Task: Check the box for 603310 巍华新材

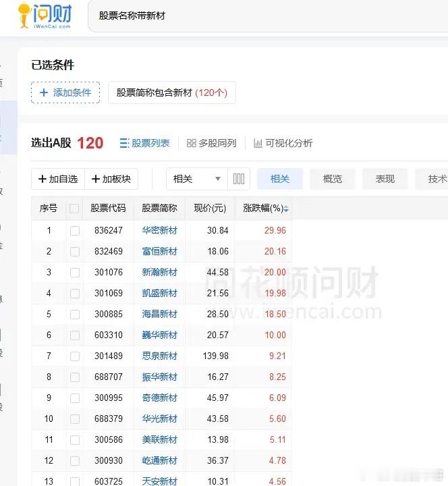Action: tap(75, 335)
